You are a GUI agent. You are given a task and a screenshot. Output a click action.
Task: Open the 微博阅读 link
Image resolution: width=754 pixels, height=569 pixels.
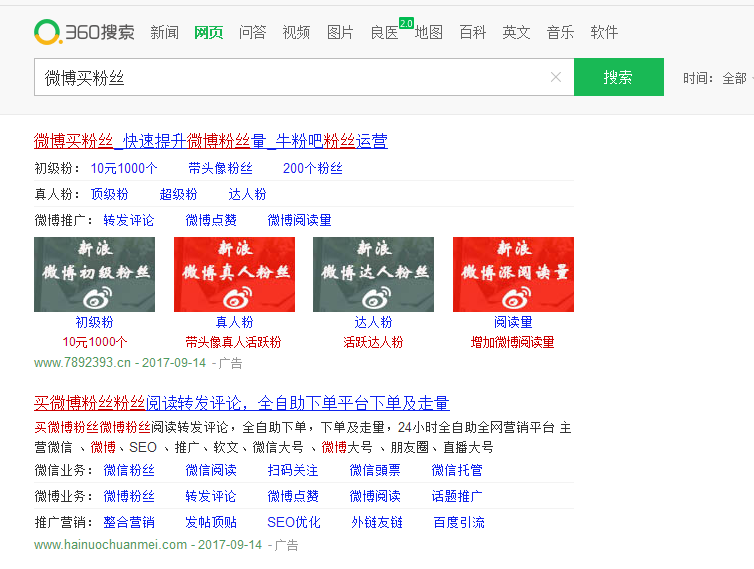coord(375,496)
